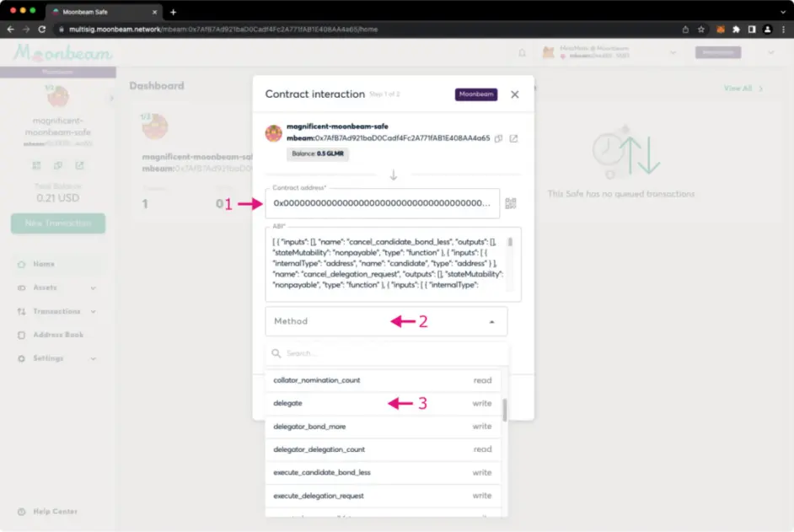Click the safe avatar in the dialog
This screenshot has width=794, height=532.
(274, 133)
